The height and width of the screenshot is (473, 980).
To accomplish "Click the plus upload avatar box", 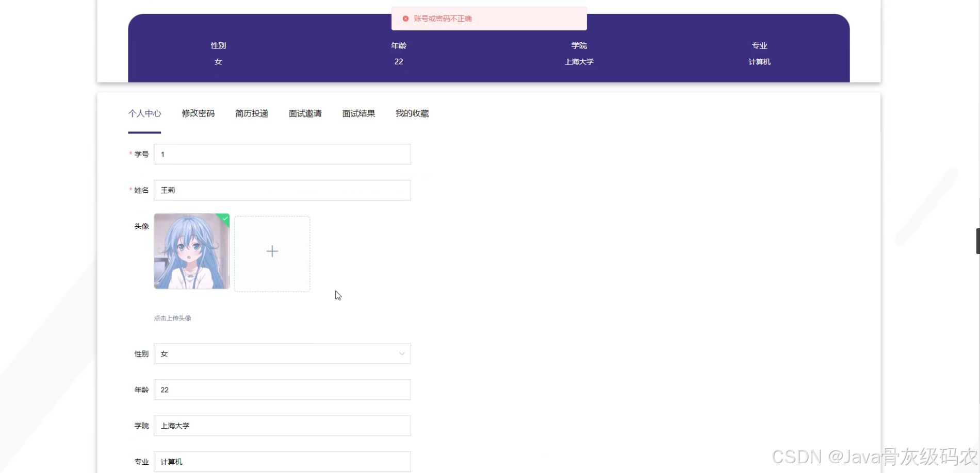I will [272, 254].
